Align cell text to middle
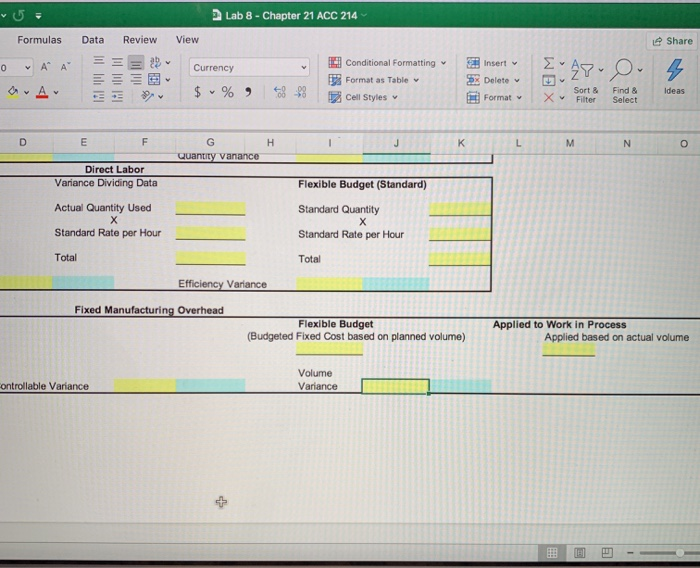Viewport: 700px width, 568px height. 117,62
